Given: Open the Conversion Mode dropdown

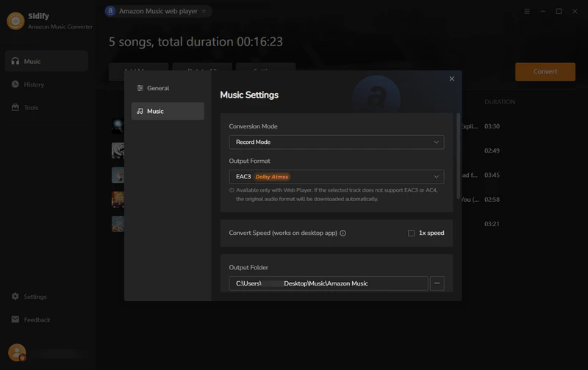Looking at the screenshot, I should [337, 142].
